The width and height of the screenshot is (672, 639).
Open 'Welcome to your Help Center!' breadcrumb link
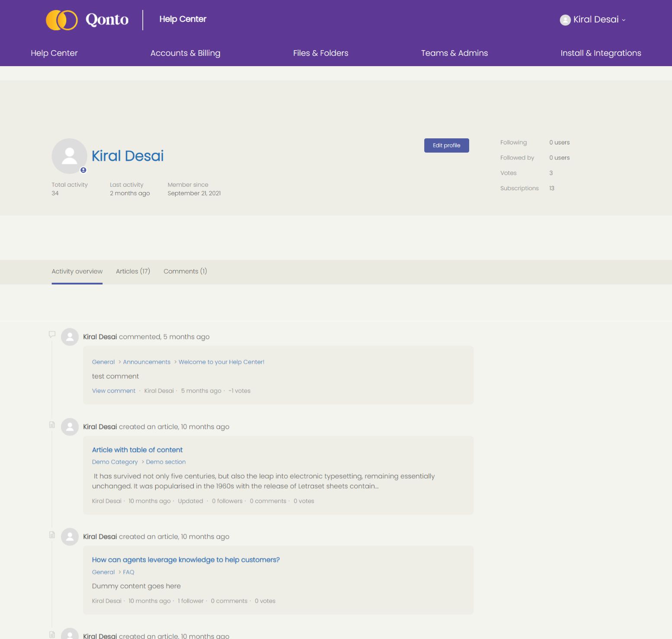pyautogui.click(x=221, y=362)
